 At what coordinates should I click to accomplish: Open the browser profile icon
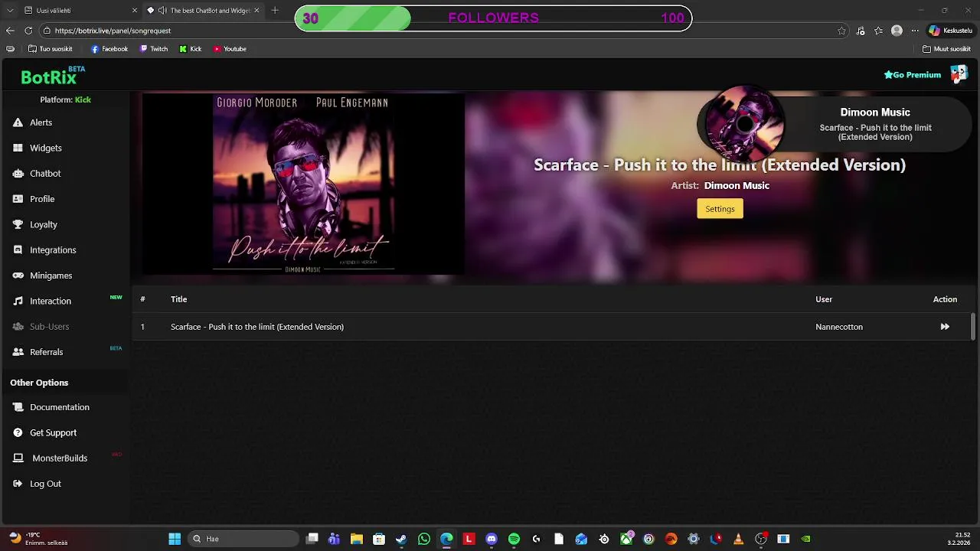tap(897, 31)
